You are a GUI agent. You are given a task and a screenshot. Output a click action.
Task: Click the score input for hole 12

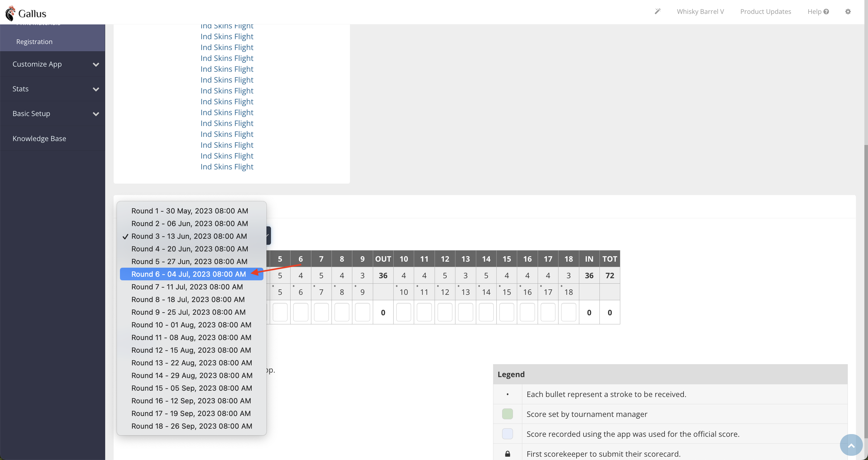[x=445, y=312]
